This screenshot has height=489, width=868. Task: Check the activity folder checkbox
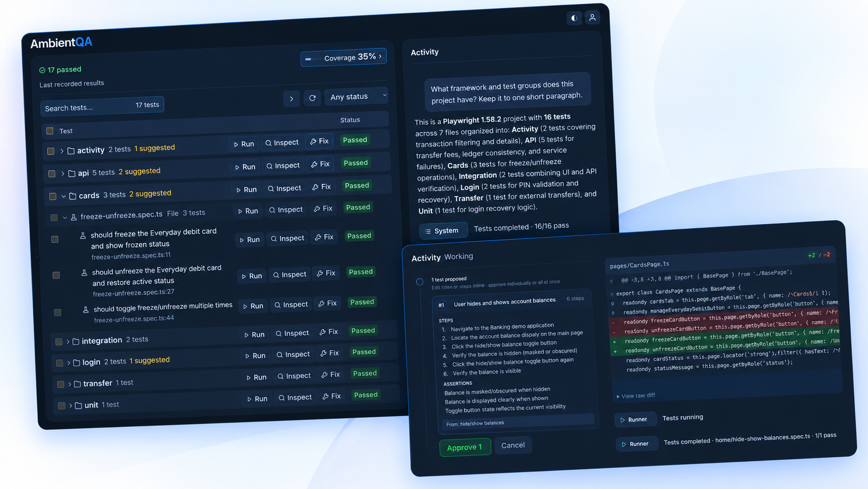point(51,151)
